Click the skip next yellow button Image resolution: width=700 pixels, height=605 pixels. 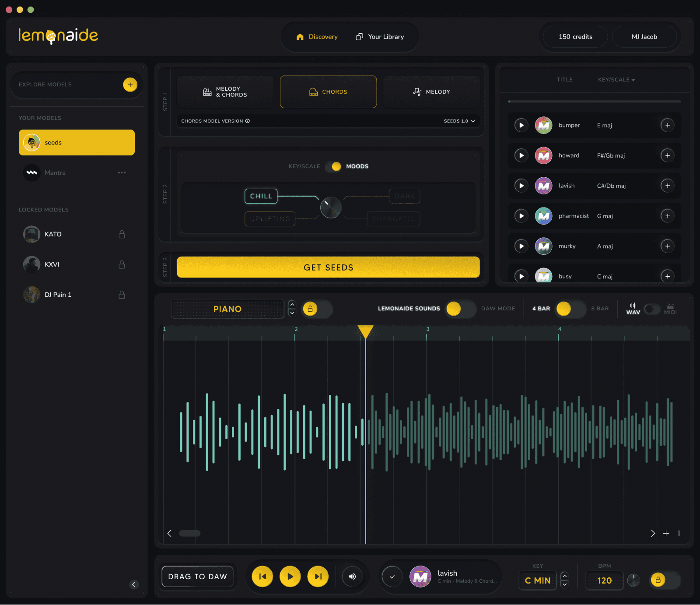tap(318, 577)
